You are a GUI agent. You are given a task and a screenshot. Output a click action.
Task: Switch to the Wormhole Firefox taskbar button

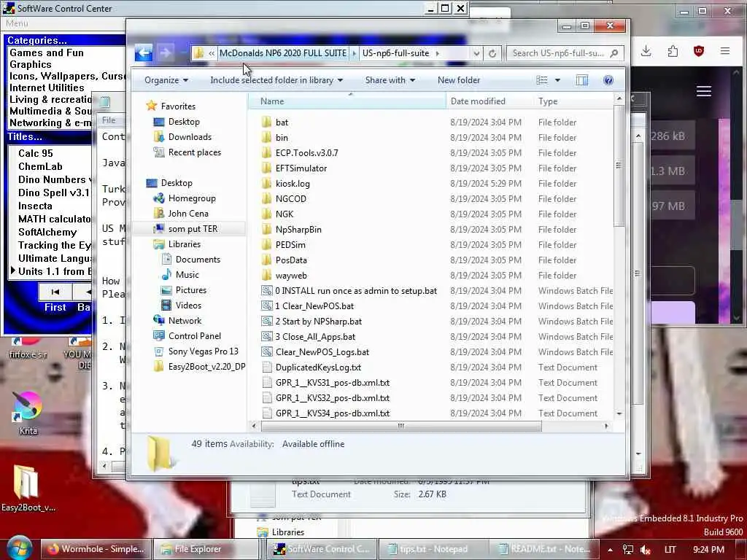pos(96,549)
